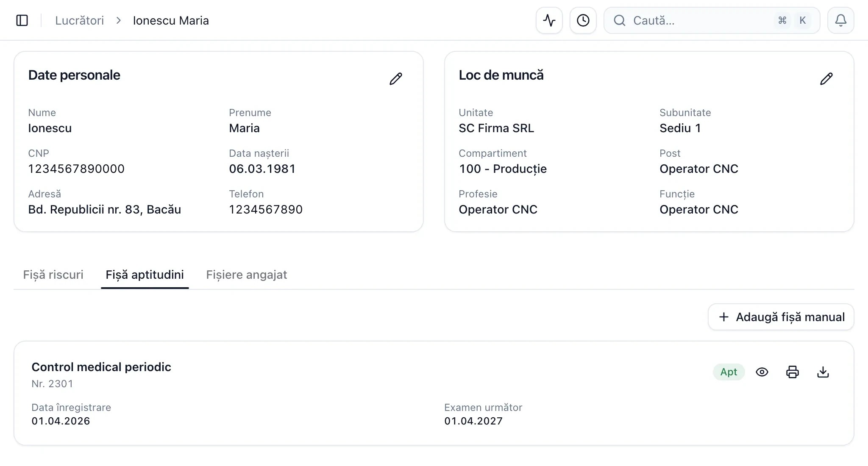Open the notifications bell
This screenshot has height=466, width=868.
coord(841,20)
